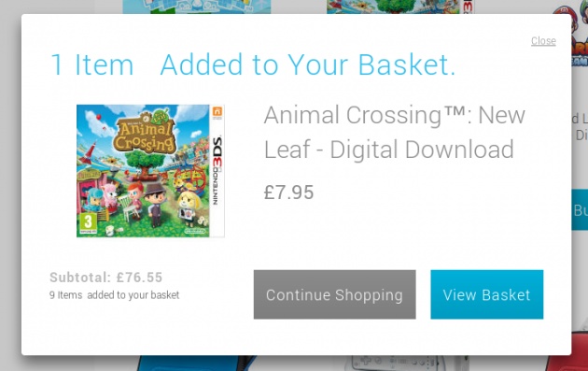Open the Animal Crossing: New Leaf product title
The height and width of the screenshot is (371, 588).
(x=394, y=132)
